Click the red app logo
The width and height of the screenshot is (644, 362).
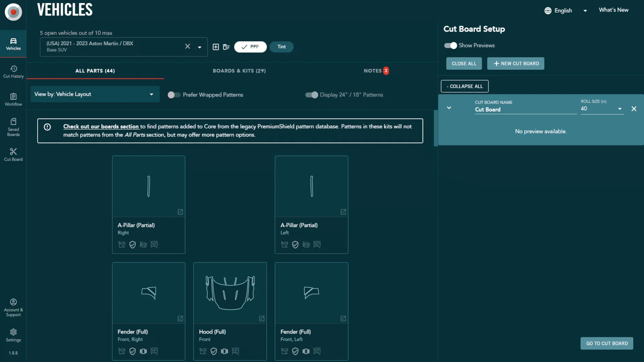point(13,12)
